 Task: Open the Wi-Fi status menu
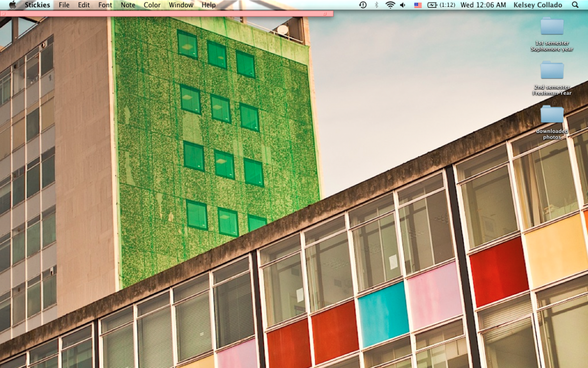pos(390,5)
